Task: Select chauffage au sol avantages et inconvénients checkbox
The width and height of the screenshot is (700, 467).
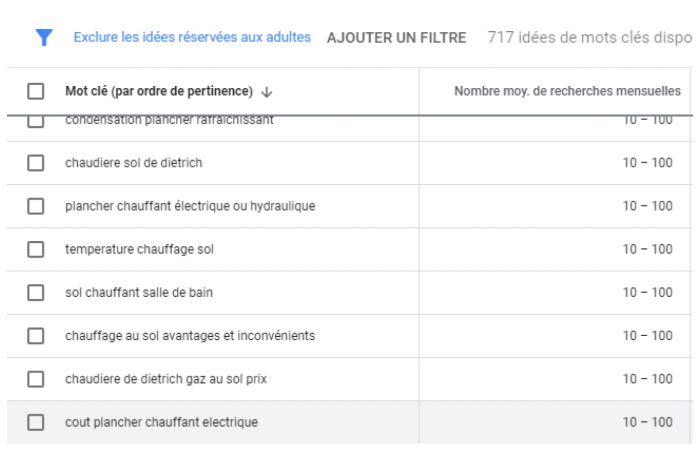Action: tap(36, 336)
